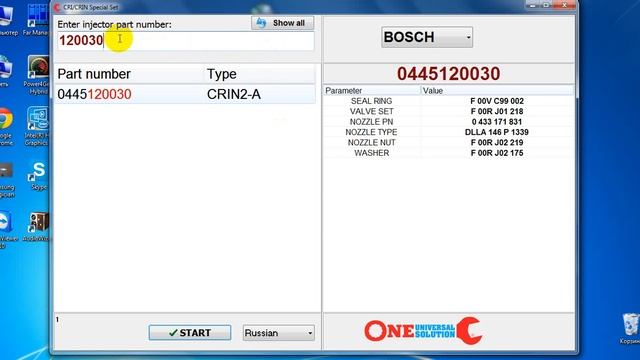Click value DLLA 146 P 1339

pos(497,132)
